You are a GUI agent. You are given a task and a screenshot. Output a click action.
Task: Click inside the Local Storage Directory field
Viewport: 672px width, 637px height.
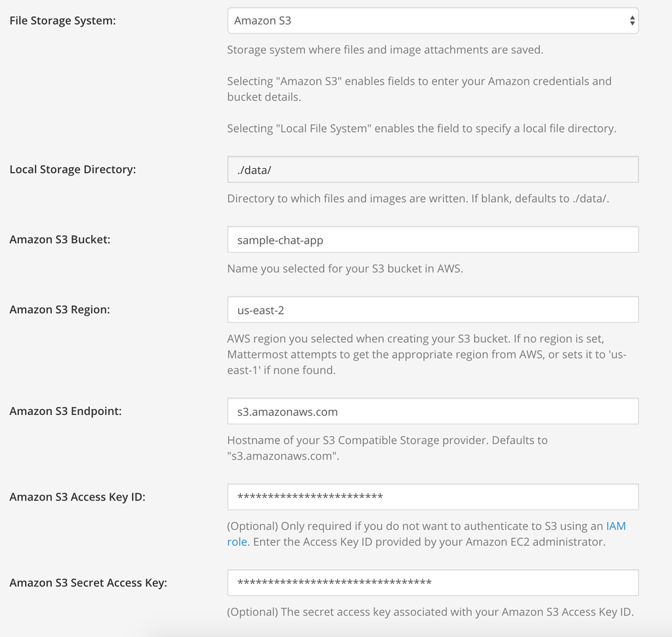432,169
